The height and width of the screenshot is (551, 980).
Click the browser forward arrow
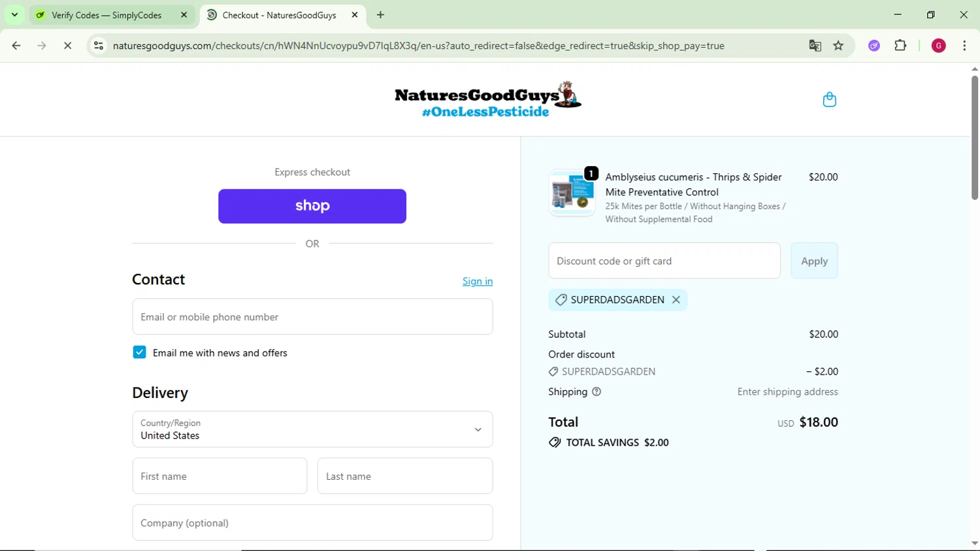(42, 46)
